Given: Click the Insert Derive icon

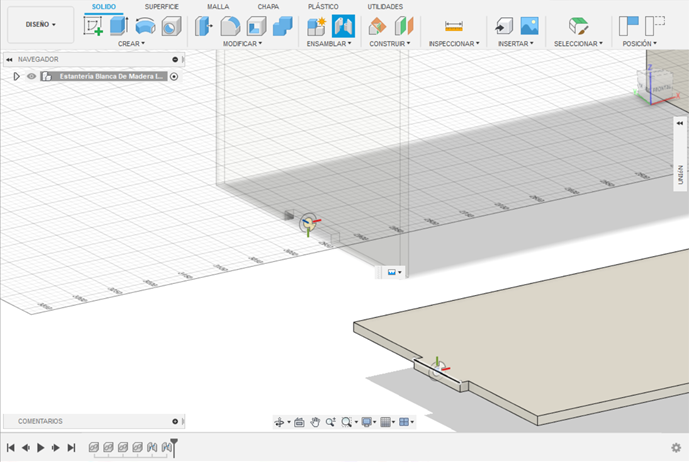Looking at the screenshot, I should (x=504, y=26).
